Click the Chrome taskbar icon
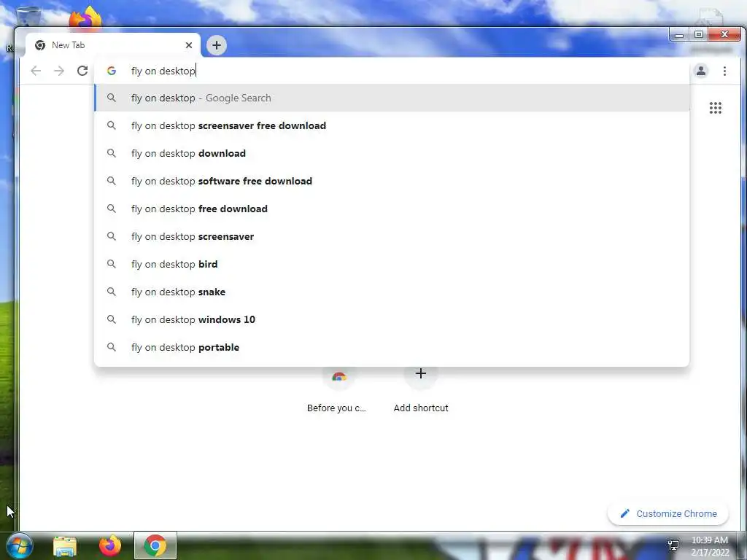The width and height of the screenshot is (747, 560). (x=155, y=545)
